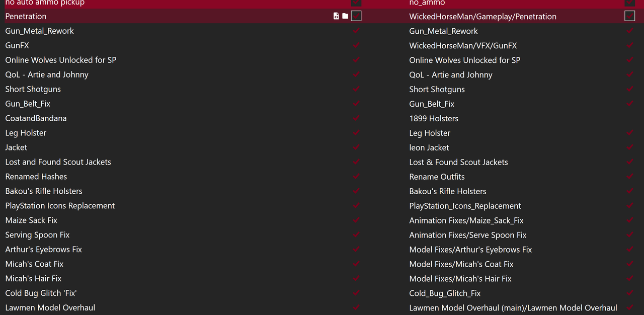Untick the checkbox beside the Penetration mod name
This screenshot has height=315, width=644.
tap(356, 16)
